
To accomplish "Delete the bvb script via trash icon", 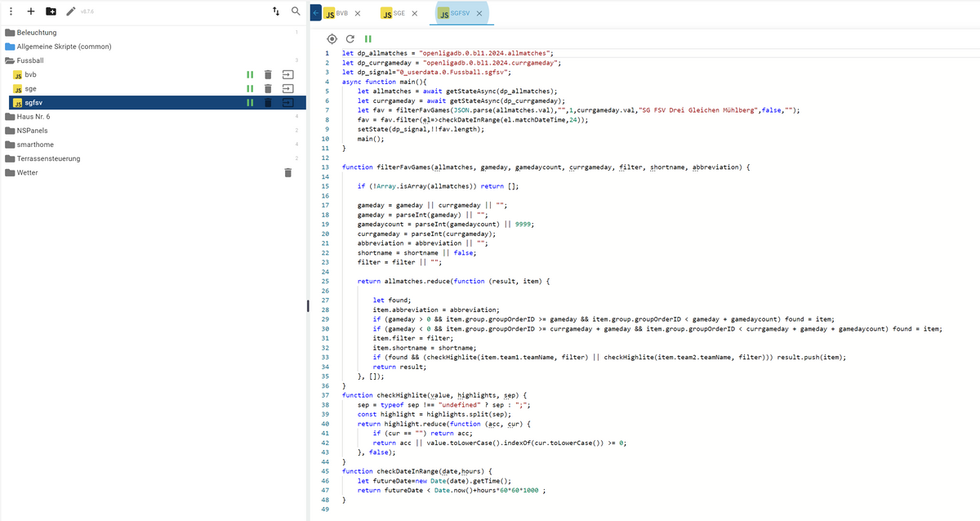I will pyautogui.click(x=268, y=75).
